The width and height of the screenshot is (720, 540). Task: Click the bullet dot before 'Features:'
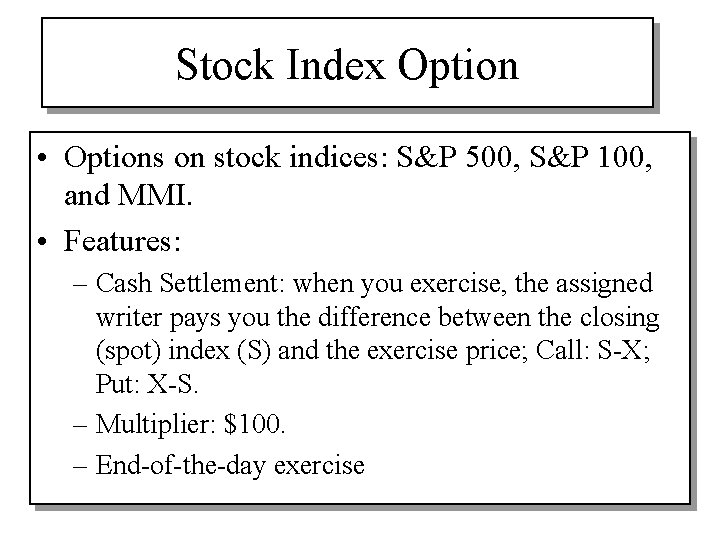click(x=47, y=240)
